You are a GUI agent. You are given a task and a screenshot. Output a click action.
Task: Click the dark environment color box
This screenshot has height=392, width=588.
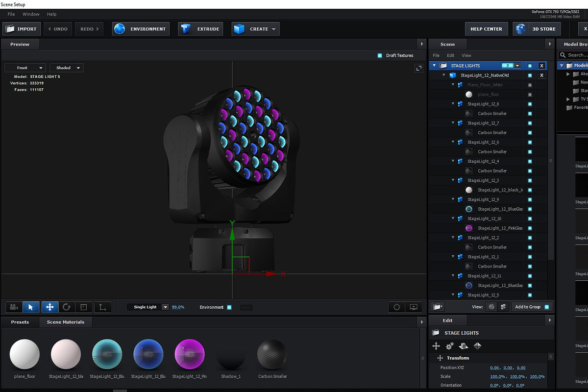coord(246,307)
